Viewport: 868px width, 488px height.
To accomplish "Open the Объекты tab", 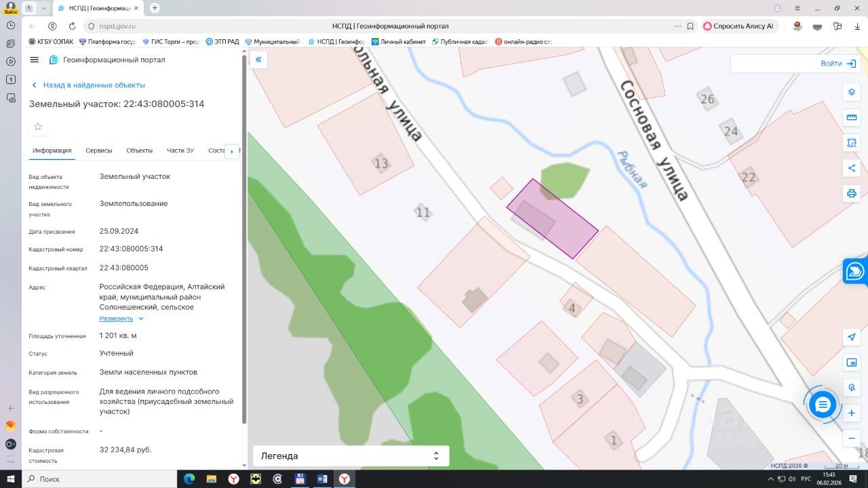I will tap(140, 150).
